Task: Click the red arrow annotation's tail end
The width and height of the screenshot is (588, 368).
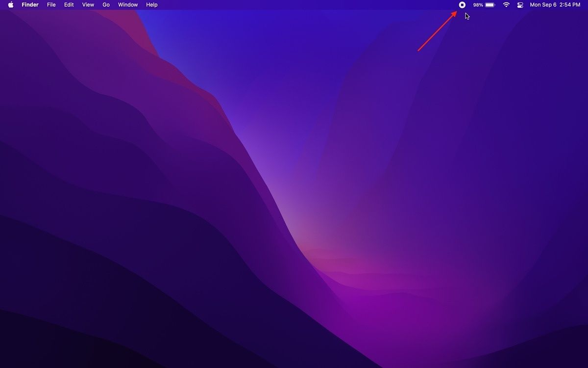Action: click(418, 50)
